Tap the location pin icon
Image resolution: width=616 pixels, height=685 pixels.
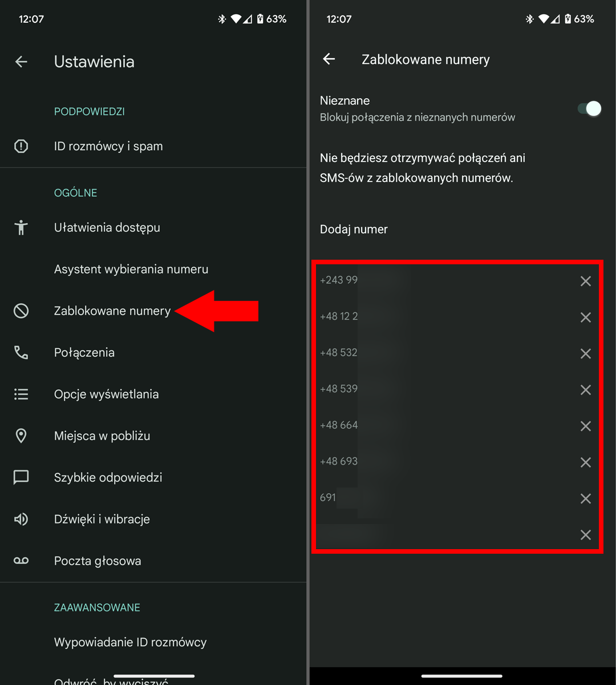coord(21,436)
